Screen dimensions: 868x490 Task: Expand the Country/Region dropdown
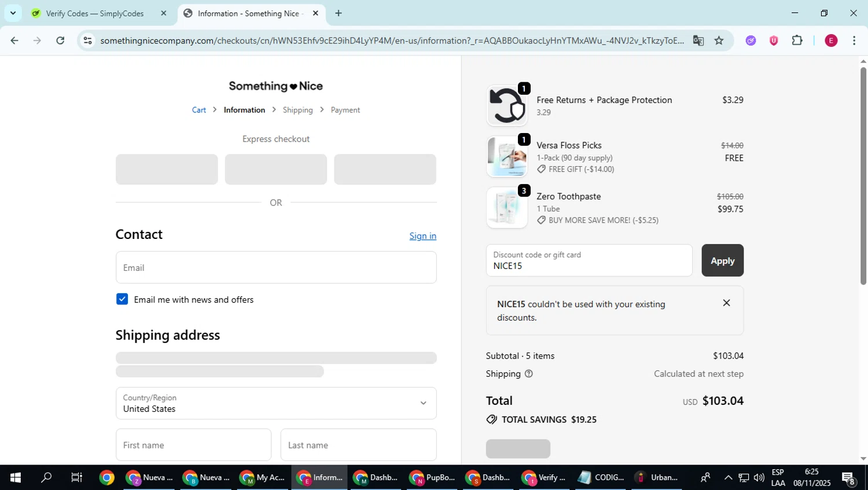(x=276, y=403)
